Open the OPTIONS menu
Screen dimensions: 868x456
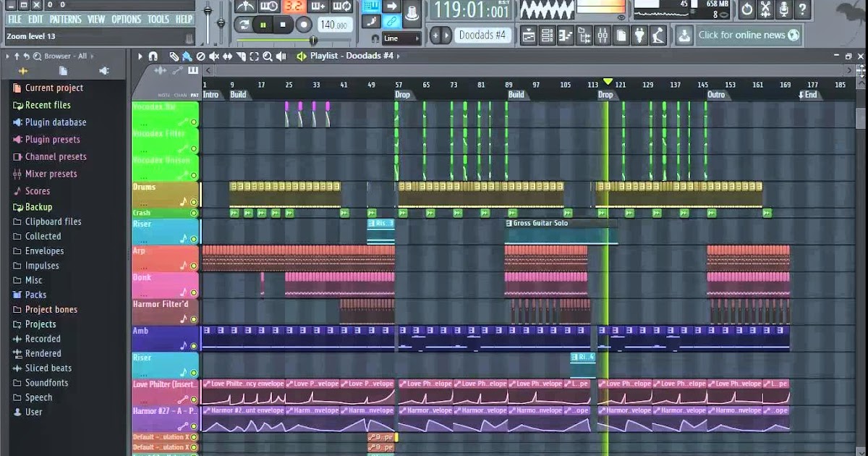(127, 20)
